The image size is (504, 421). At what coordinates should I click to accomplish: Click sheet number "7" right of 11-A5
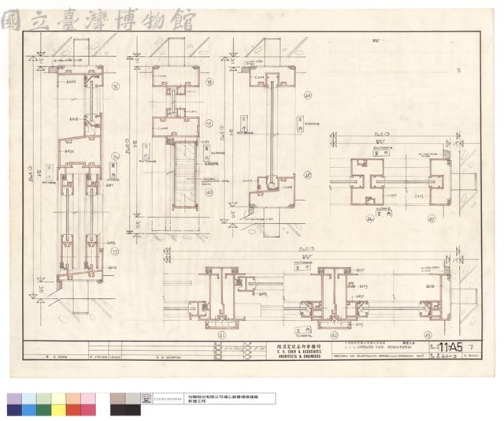pos(471,348)
